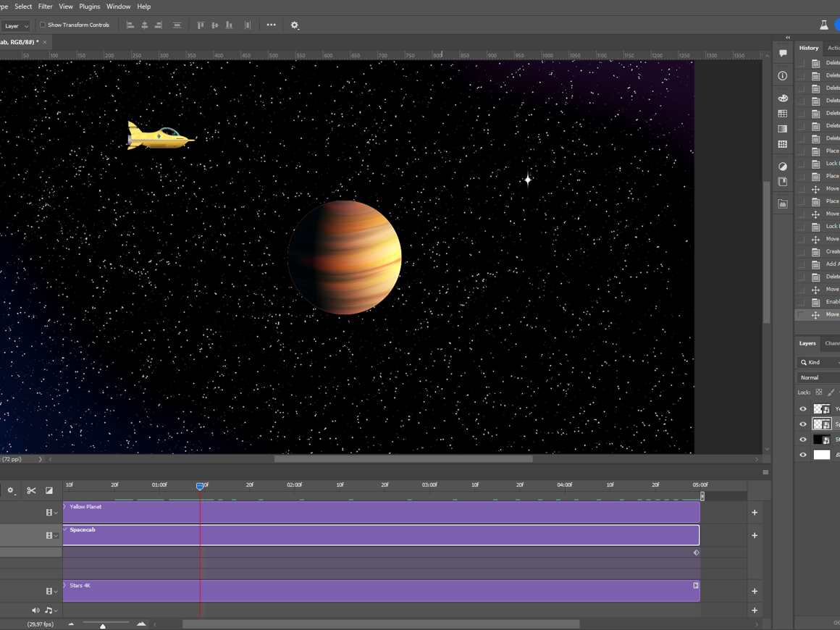Open the Gradients panel icon

[783, 129]
